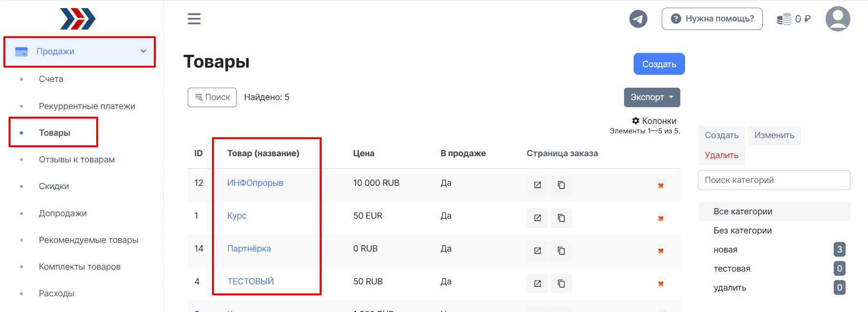868x312 pixels.
Task: Collapse the Продажи menu chevron
Action: point(143,51)
